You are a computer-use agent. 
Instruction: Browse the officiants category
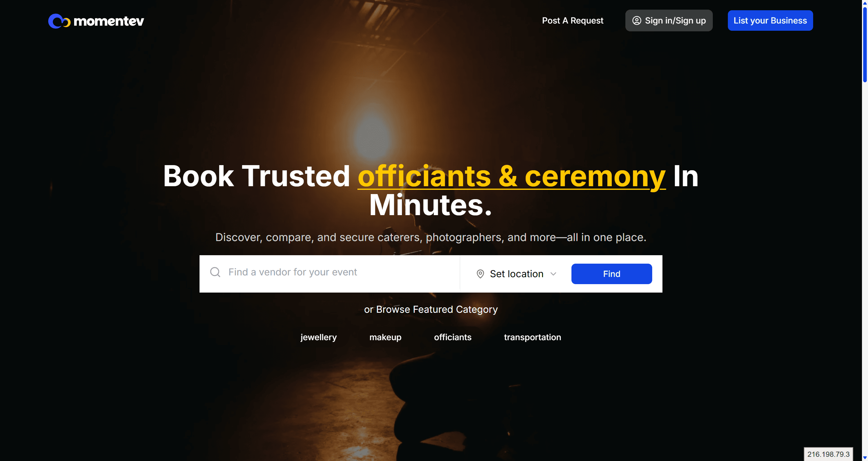pos(452,337)
